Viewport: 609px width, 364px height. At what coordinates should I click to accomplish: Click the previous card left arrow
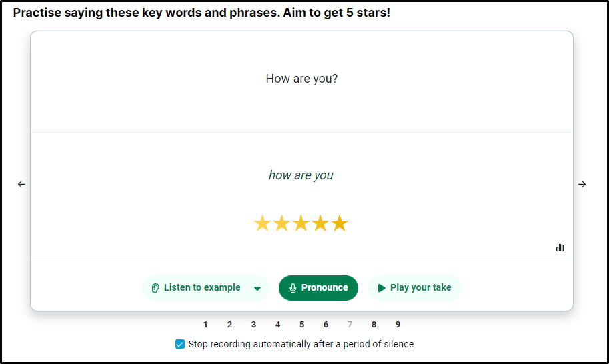click(x=21, y=184)
